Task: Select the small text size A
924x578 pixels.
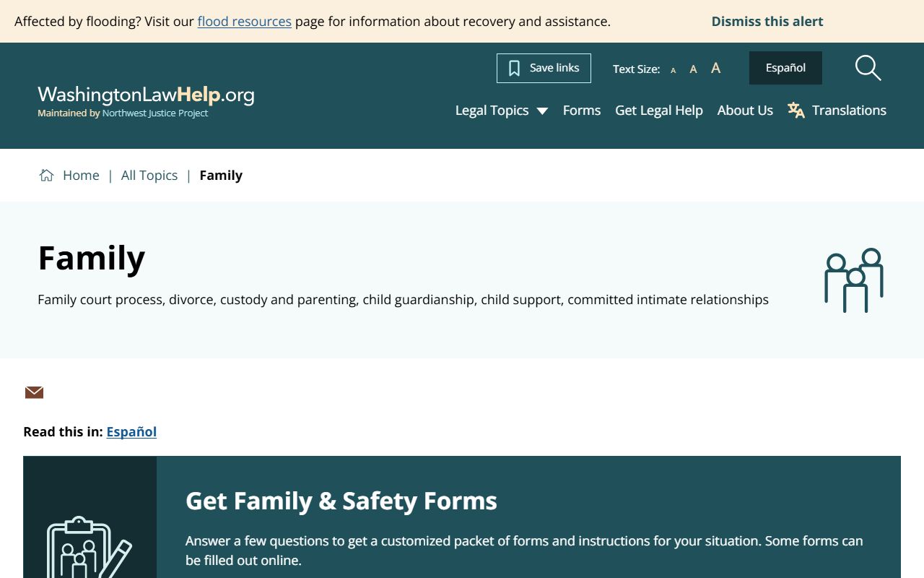Action: click(x=674, y=70)
